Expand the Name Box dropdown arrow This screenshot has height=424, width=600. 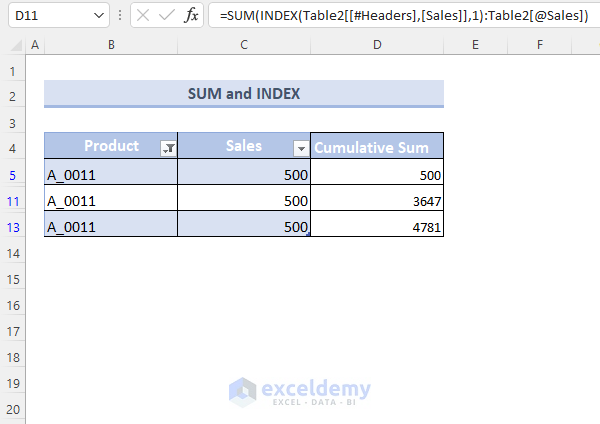pos(98,16)
